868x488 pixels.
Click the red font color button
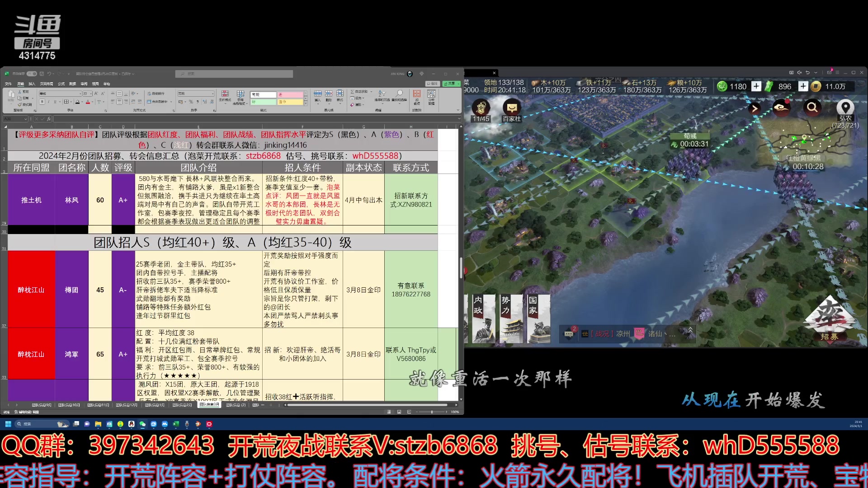point(88,102)
